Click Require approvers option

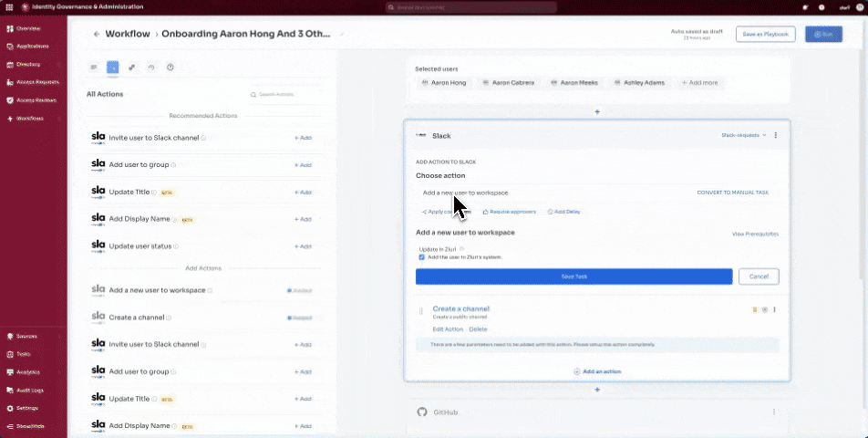pyautogui.click(x=510, y=212)
